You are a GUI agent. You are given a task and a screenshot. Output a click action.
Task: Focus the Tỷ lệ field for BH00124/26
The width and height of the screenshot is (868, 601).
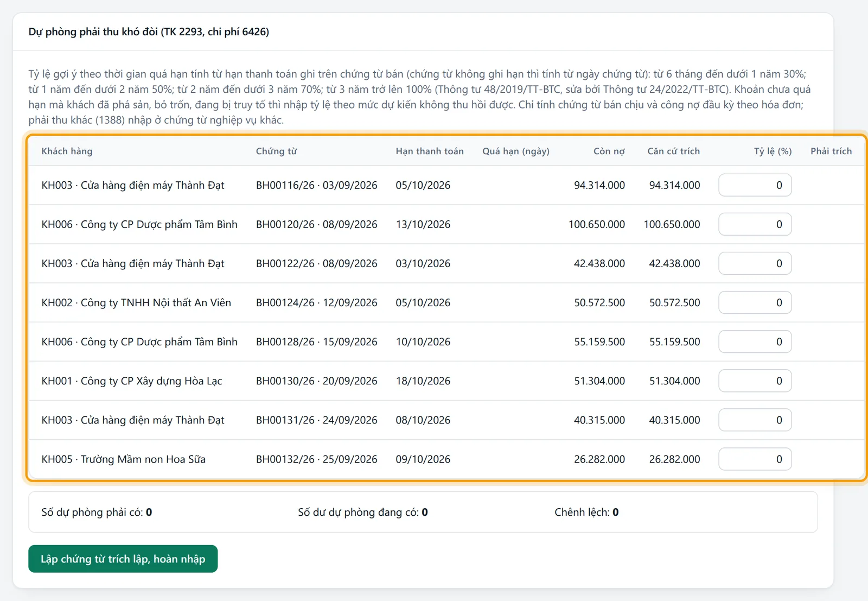pos(755,302)
